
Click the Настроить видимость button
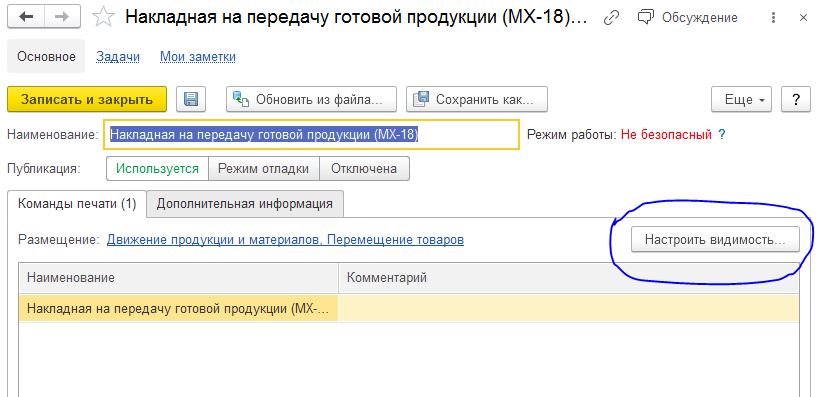pyautogui.click(x=715, y=240)
